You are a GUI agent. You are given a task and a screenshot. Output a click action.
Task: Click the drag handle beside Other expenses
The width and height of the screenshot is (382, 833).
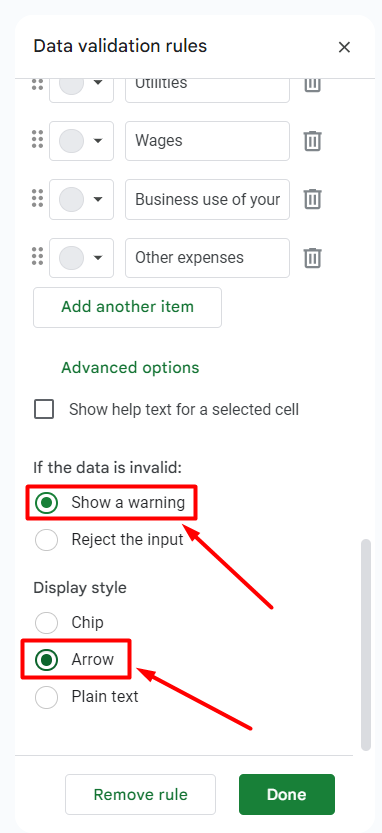pyautogui.click(x=37, y=256)
